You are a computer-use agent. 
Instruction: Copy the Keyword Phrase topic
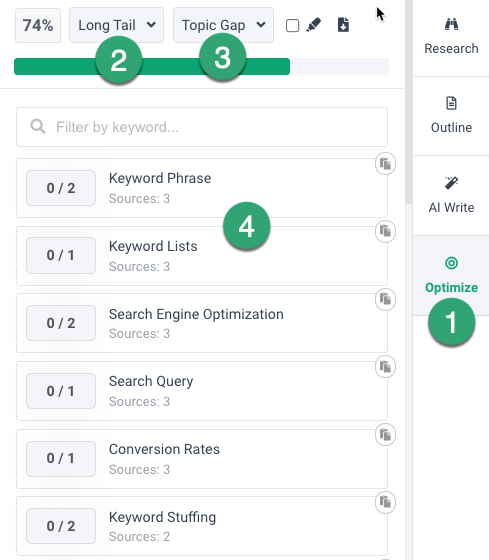(x=385, y=164)
